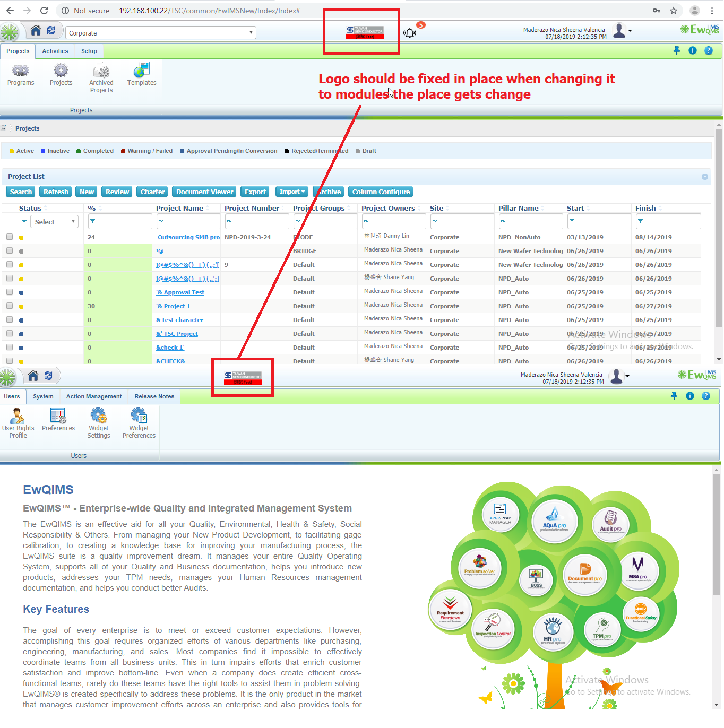Image resolution: width=724 pixels, height=728 pixels.
Task: Click the home icon in the top header
Action: point(36,30)
